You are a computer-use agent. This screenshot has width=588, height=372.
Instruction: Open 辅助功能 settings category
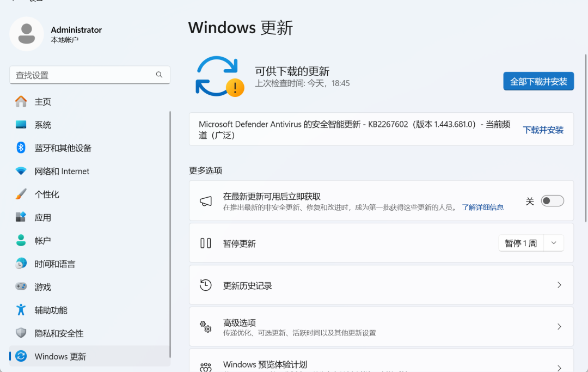90,310
